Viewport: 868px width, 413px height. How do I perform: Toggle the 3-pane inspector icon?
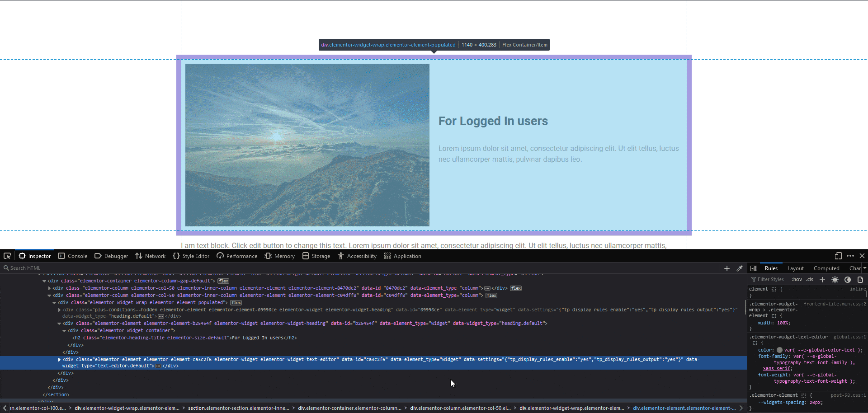pos(754,268)
